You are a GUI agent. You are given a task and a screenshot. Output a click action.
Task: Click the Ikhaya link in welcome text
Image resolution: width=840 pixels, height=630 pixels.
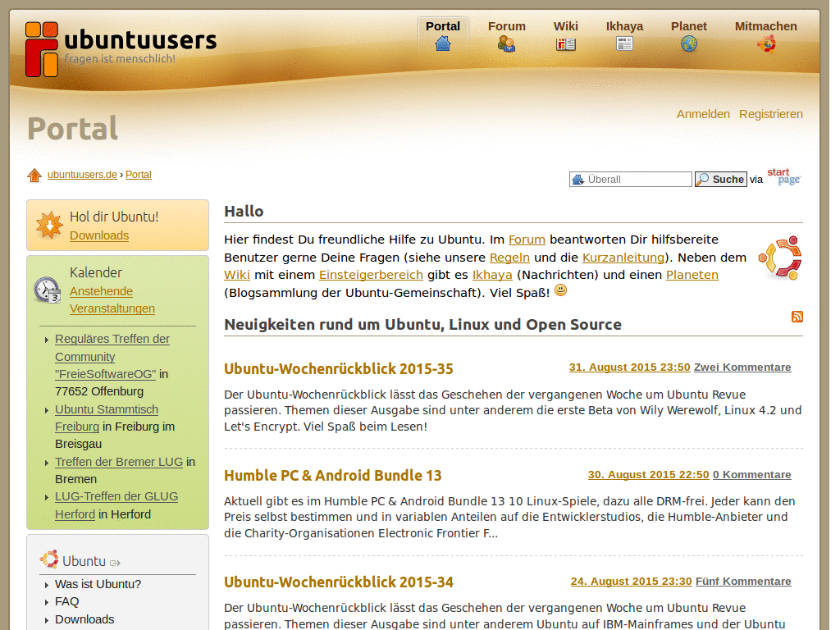[492, 275]
